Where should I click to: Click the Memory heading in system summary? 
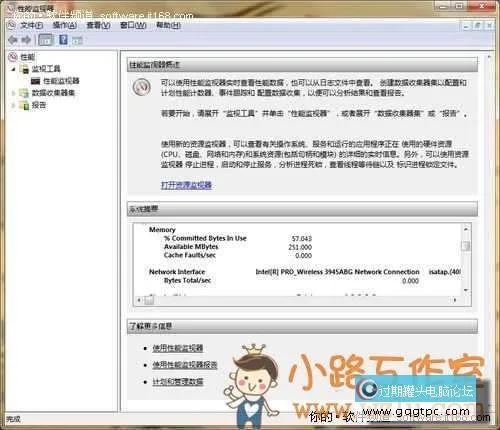coord(162,230)
